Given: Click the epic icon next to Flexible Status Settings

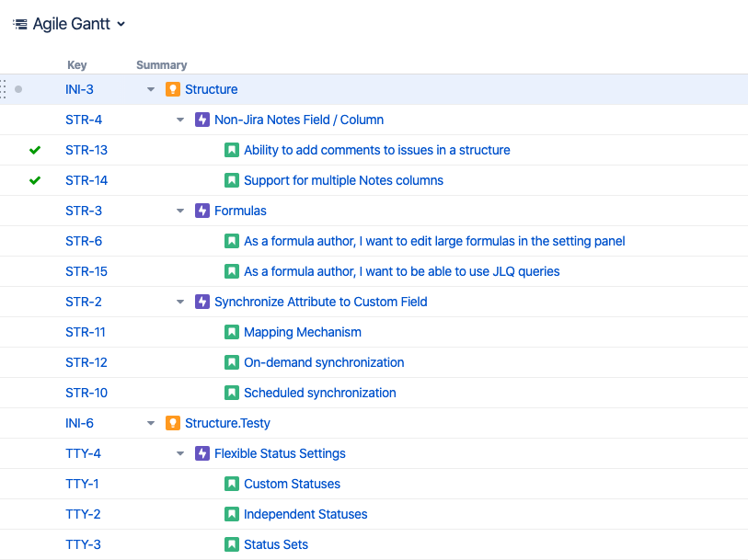Looking at the screenshot, I should [202, 453].
